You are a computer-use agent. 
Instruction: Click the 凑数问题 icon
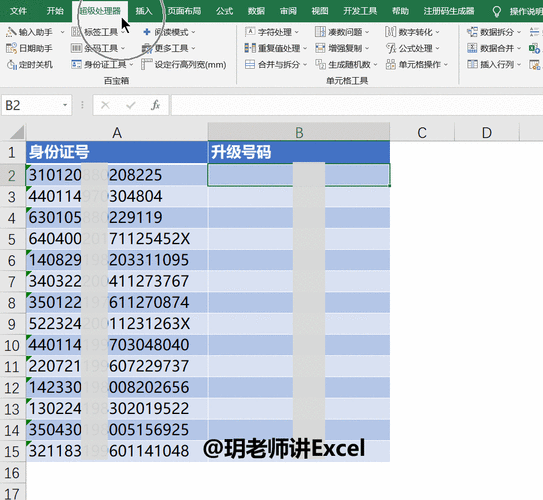(x=320, y=32)
